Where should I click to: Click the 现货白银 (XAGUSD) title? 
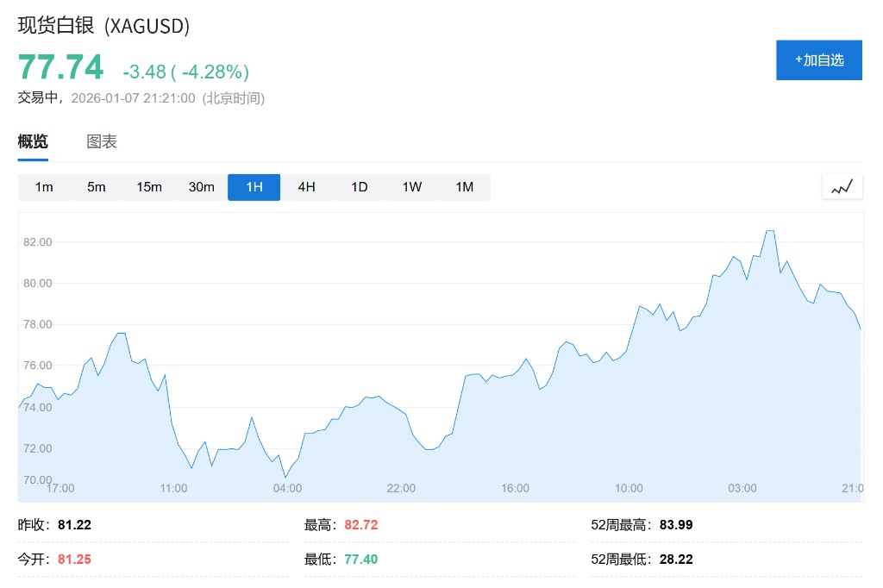pyautogui.click(x=103, y=26)
